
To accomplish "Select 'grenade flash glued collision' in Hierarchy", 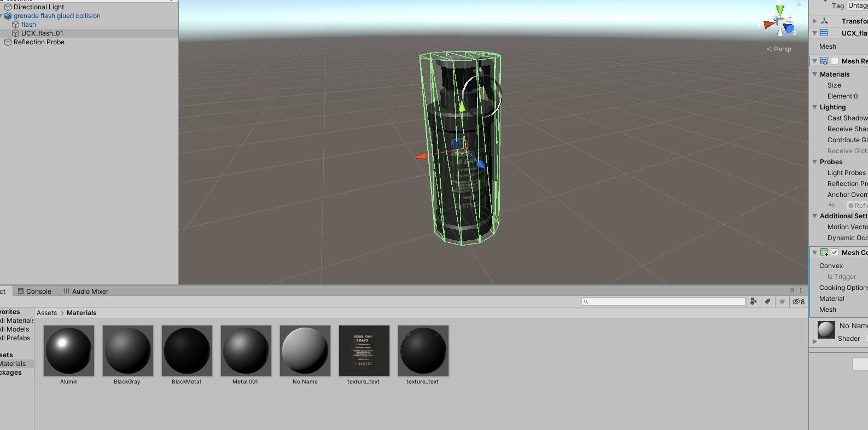I will click(x=57, y=16).
